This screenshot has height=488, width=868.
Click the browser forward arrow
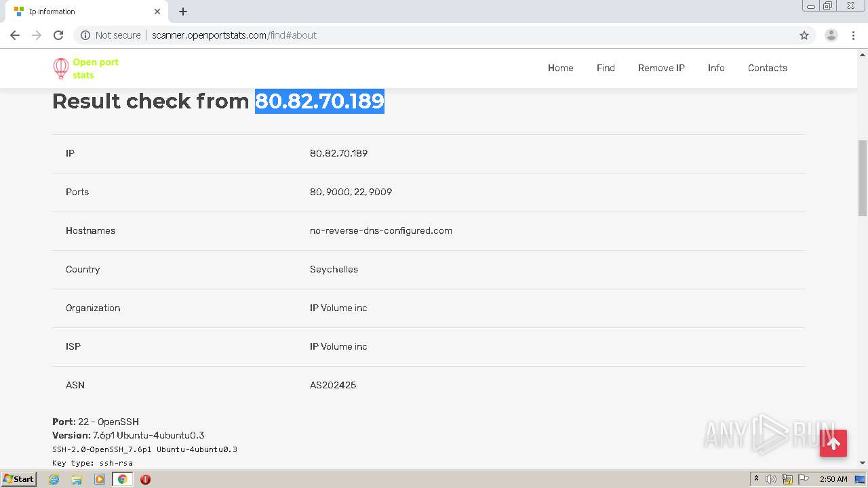coord(37,35)
